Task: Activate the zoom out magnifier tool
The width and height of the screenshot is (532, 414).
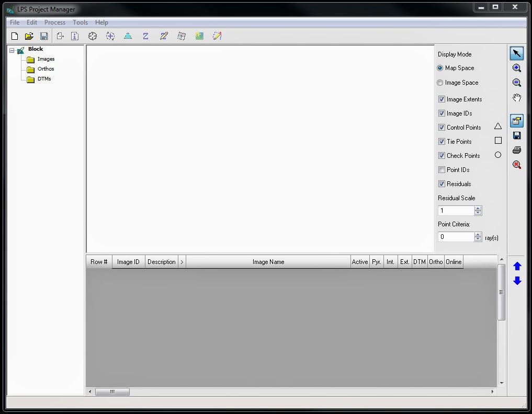Action: click(x=516, y=83)
